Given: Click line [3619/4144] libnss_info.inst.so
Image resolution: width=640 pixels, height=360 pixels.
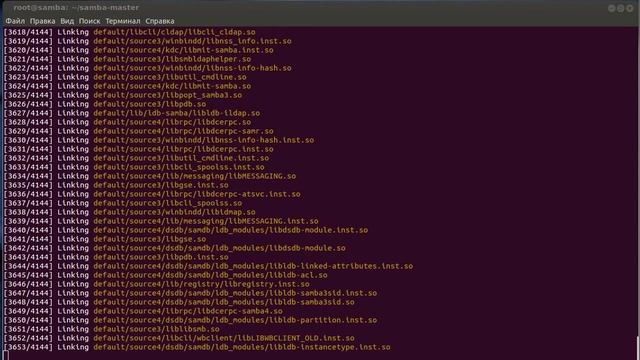Looking at the screenshot, I should 147,41.
